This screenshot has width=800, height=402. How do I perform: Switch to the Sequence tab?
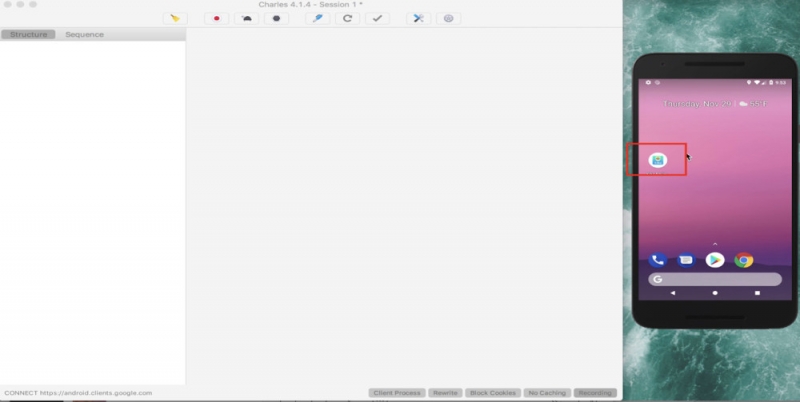pyautogui.click(x=85, y=35)
